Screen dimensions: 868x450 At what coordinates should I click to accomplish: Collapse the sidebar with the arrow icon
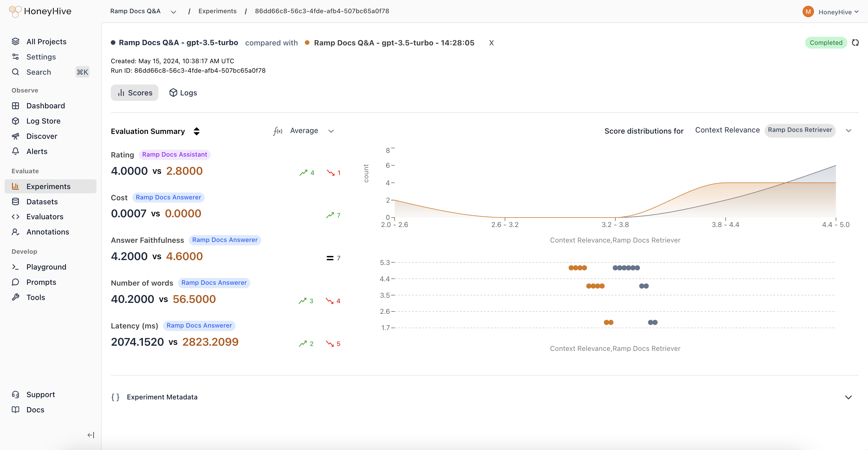[x=91, y=435]
